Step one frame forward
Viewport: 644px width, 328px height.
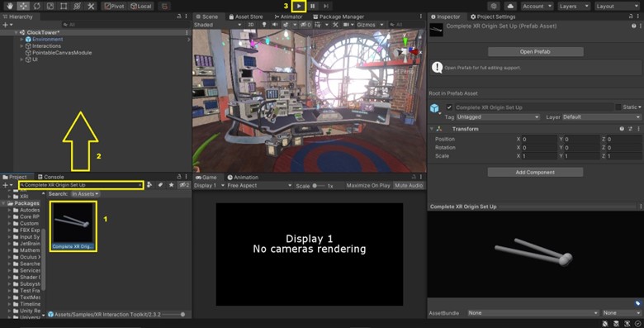coord(325,6)
